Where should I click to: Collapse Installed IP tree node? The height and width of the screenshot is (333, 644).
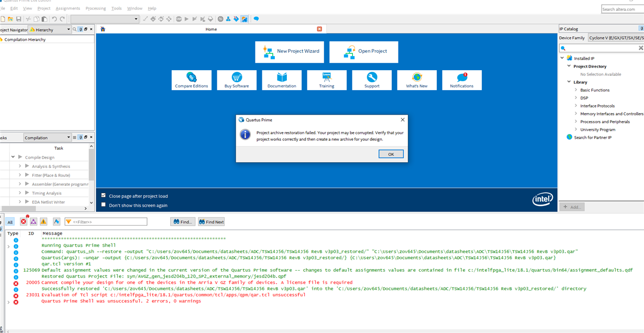[x=562, y=58]
